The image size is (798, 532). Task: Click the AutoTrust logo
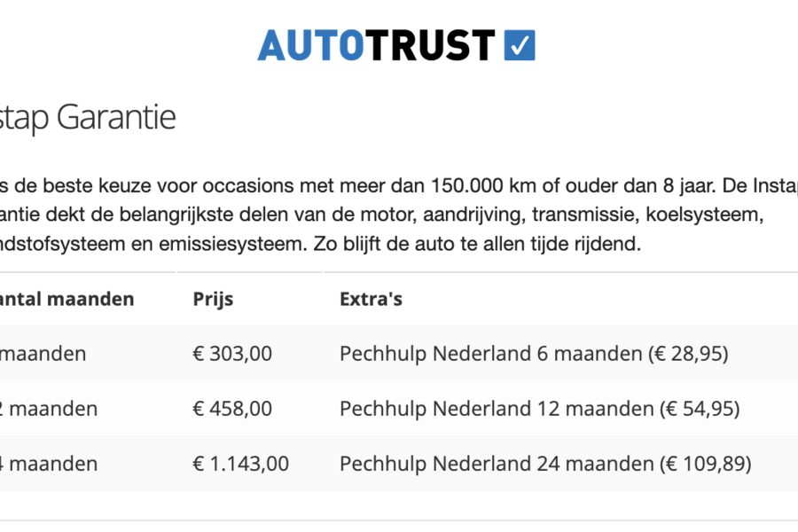click(396, 45)
